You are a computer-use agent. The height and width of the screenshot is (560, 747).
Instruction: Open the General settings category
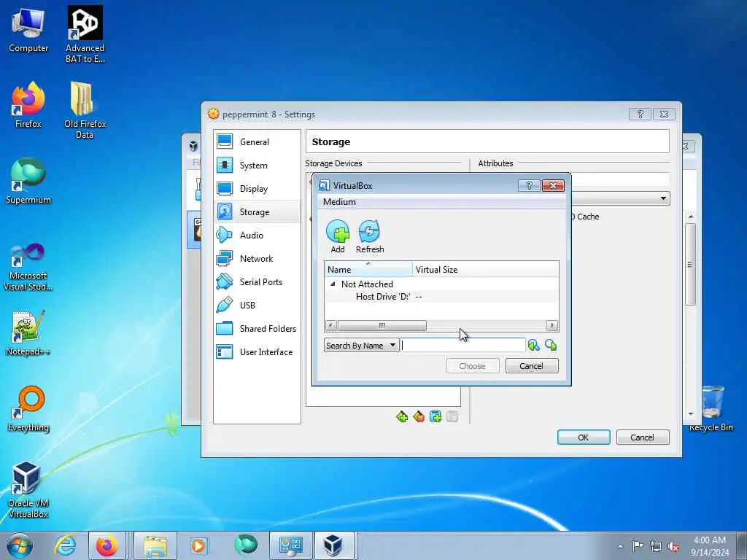(258, 142)
